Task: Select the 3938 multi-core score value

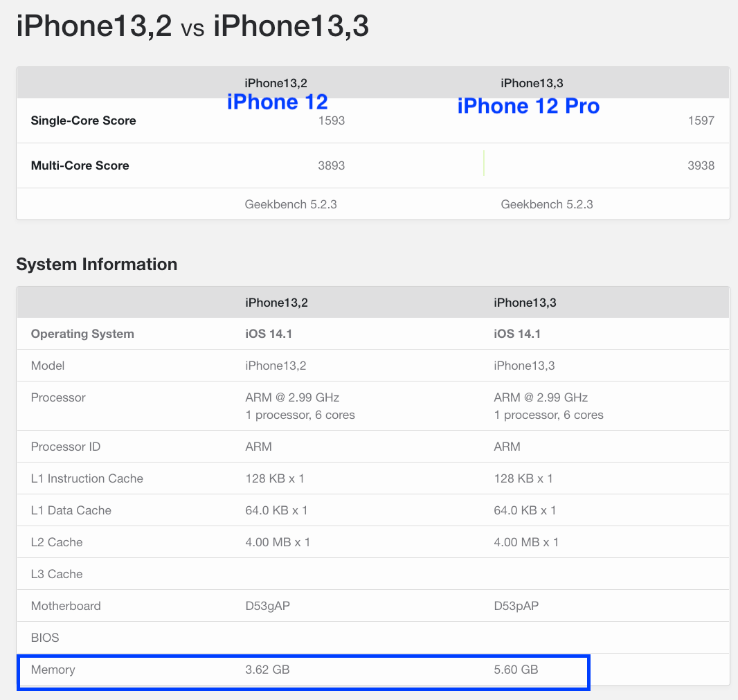Action: (701, 165)
